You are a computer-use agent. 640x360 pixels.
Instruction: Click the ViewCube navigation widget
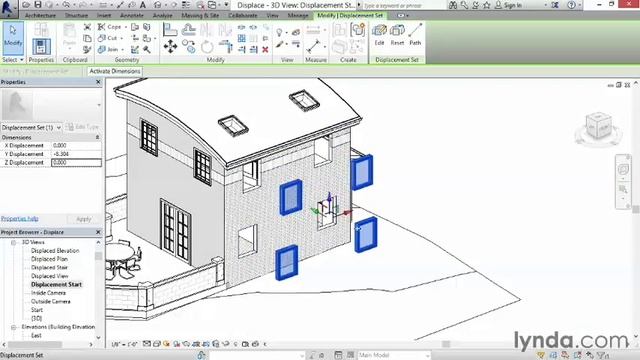(x=599, y=128)
